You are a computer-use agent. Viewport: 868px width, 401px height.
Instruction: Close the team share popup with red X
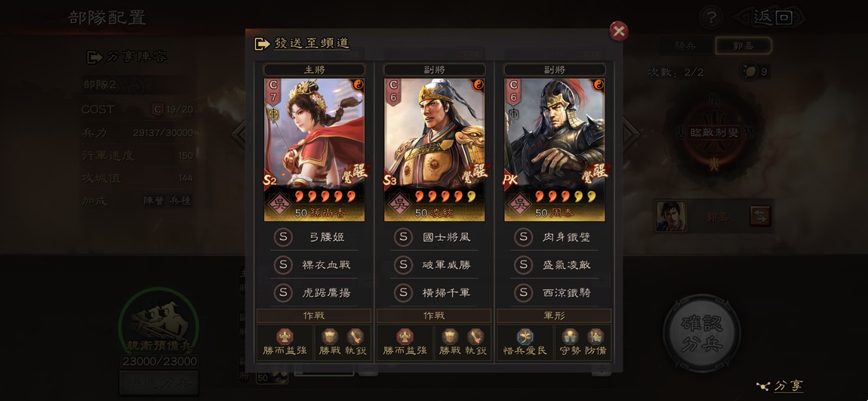tap(619, 31)
